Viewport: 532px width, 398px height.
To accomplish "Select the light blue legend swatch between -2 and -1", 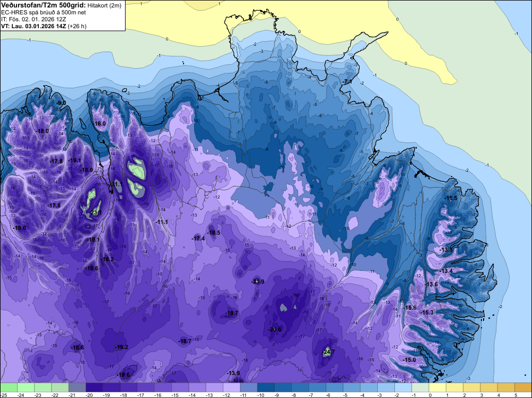I will pos(403,387).
